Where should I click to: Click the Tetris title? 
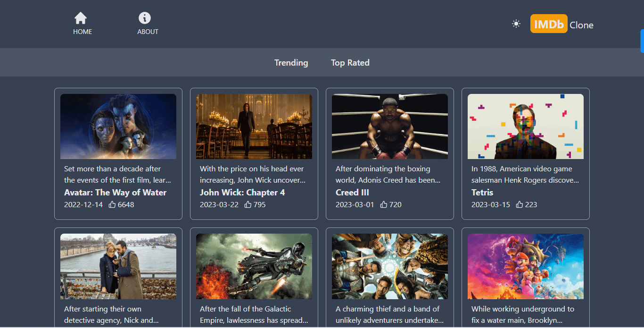[482, 193]
